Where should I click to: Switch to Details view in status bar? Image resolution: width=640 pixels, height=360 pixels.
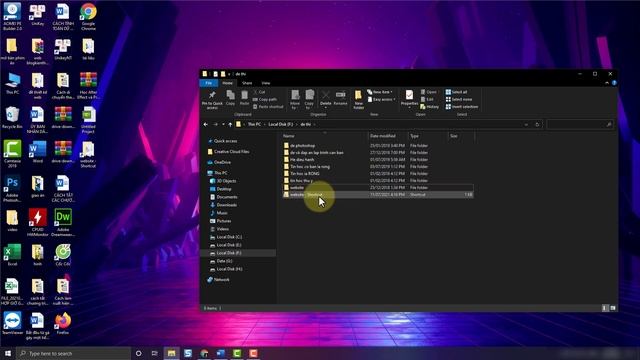(x=604, y=308)
